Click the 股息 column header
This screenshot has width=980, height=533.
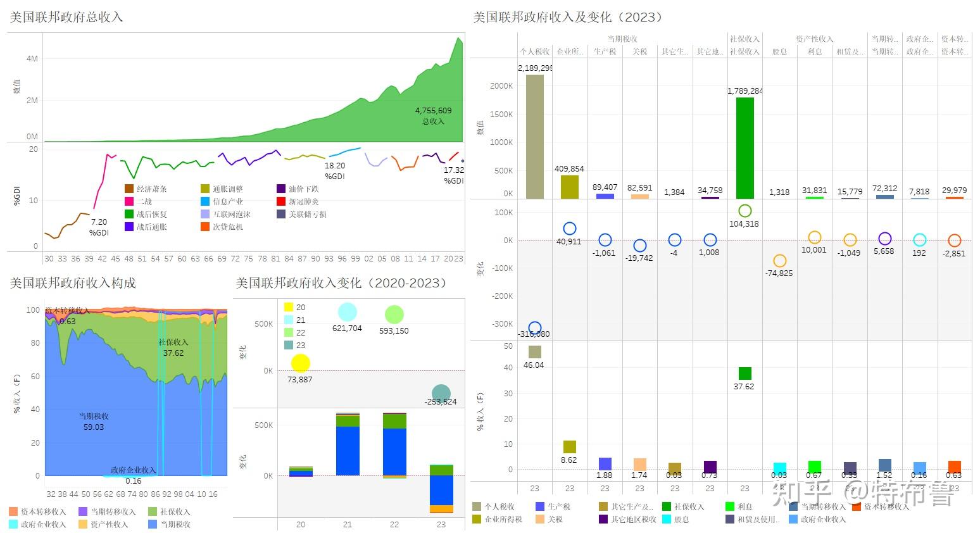(780, 52)
